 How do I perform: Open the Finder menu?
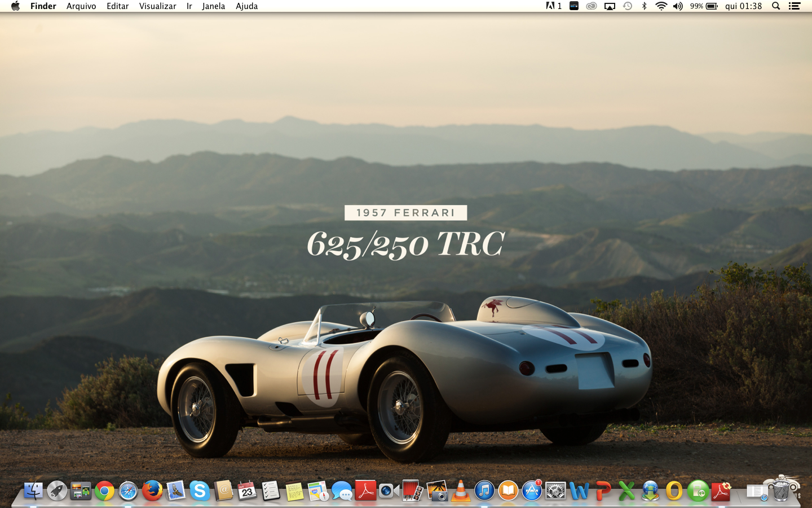[x=43, y=6]
